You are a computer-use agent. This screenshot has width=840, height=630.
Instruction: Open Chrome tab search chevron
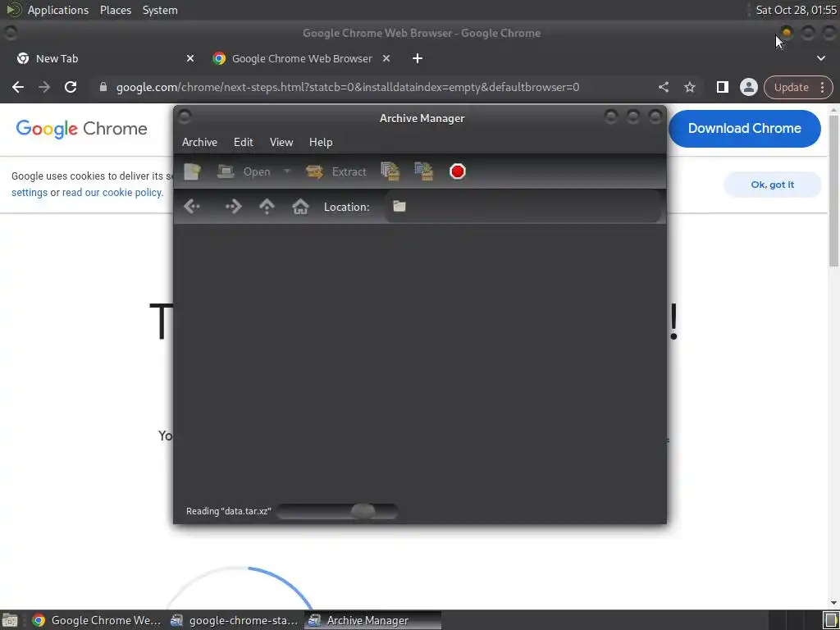820,58
